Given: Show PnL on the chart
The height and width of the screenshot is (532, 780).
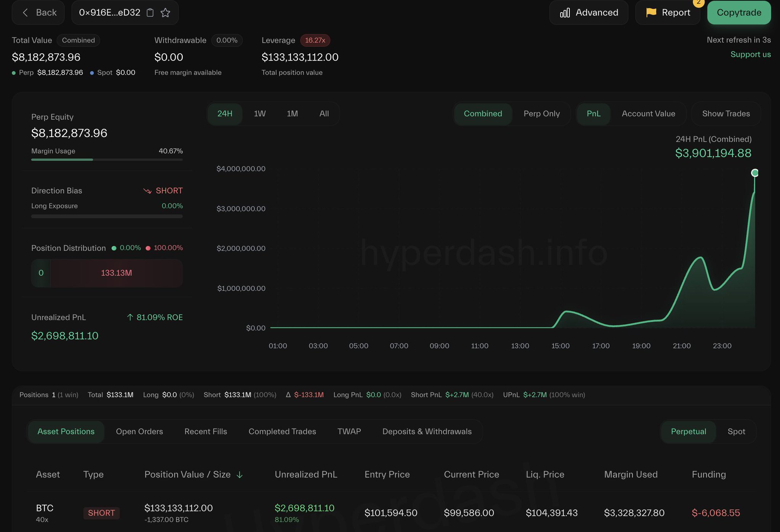Looking at the screenshot, I should pos(593,114).
